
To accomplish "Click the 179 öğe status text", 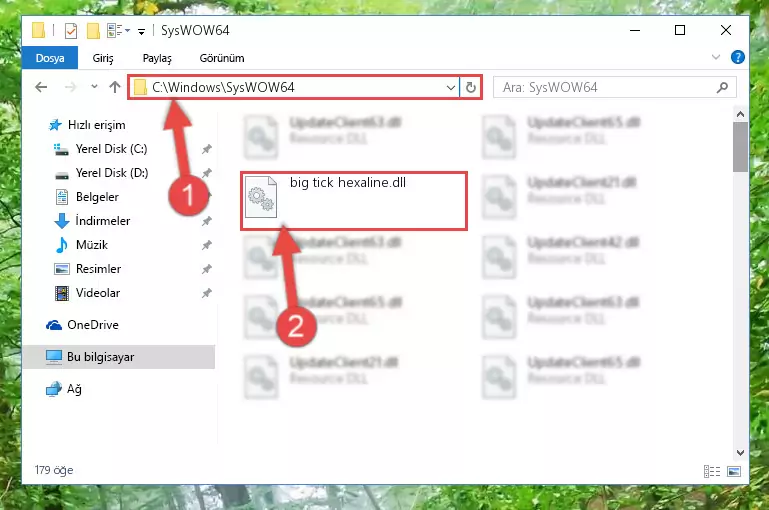I will [x=54, y=470].
